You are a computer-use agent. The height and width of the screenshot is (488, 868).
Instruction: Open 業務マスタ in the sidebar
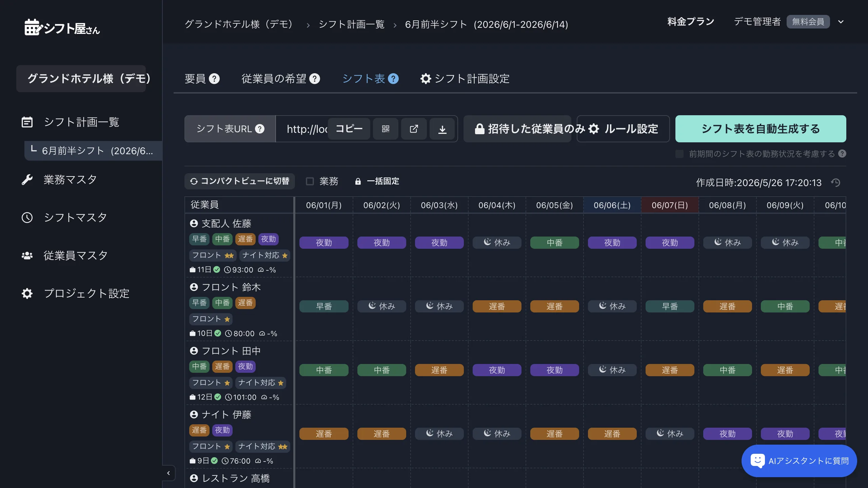70,180
